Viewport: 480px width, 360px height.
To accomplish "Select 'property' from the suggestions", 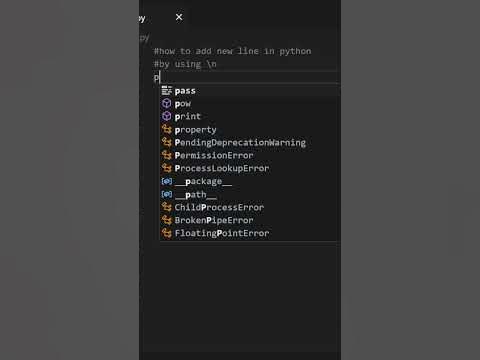I will pyautogui.click(x=250, y=129).
